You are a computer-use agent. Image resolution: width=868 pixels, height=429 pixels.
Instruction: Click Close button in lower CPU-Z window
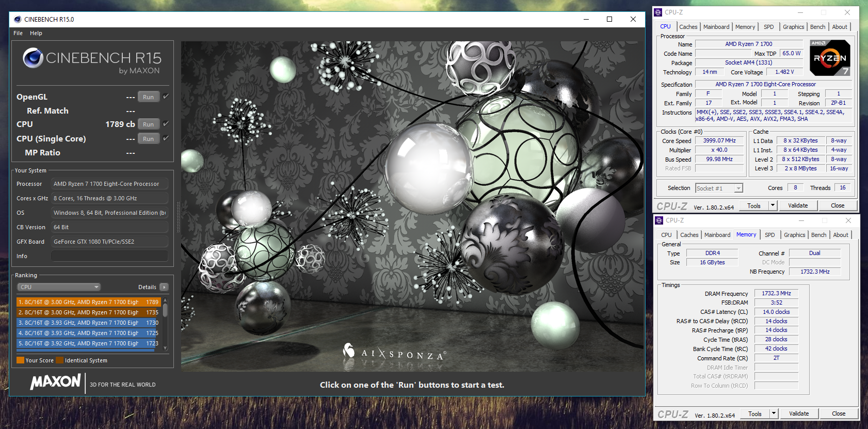point(839,414)
